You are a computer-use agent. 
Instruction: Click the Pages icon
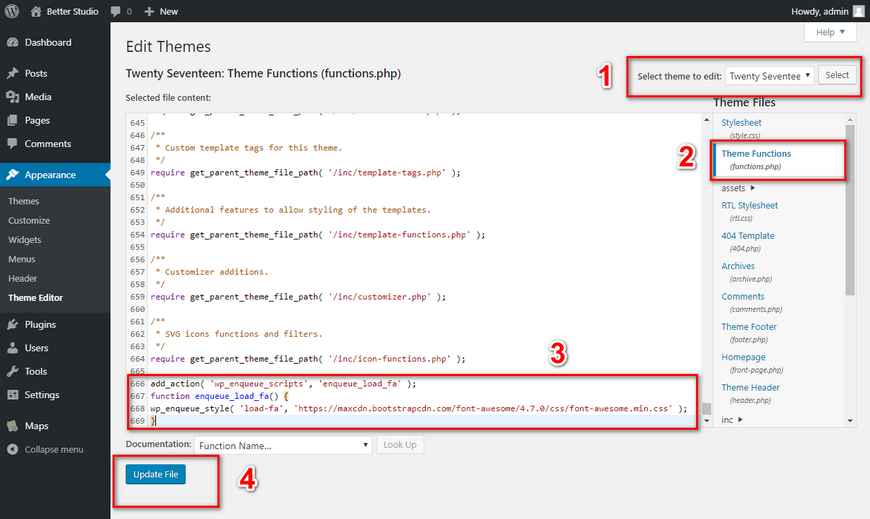(x=12, y=120)
